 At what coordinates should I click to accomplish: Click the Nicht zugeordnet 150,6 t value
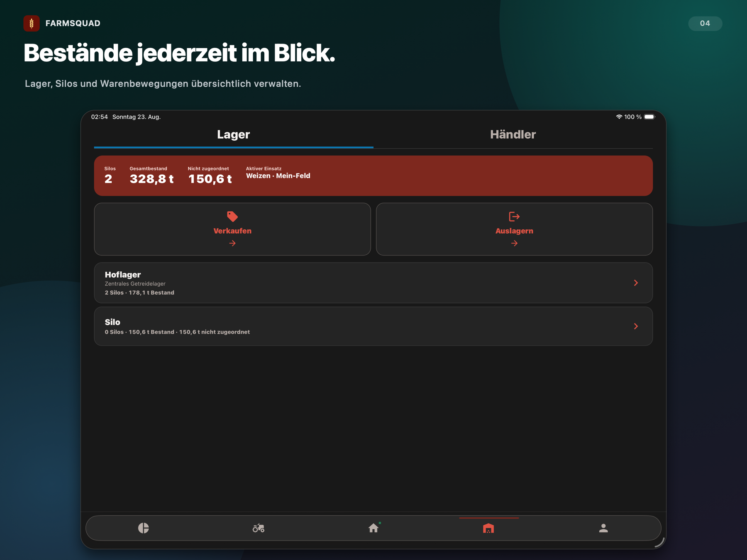210,179
